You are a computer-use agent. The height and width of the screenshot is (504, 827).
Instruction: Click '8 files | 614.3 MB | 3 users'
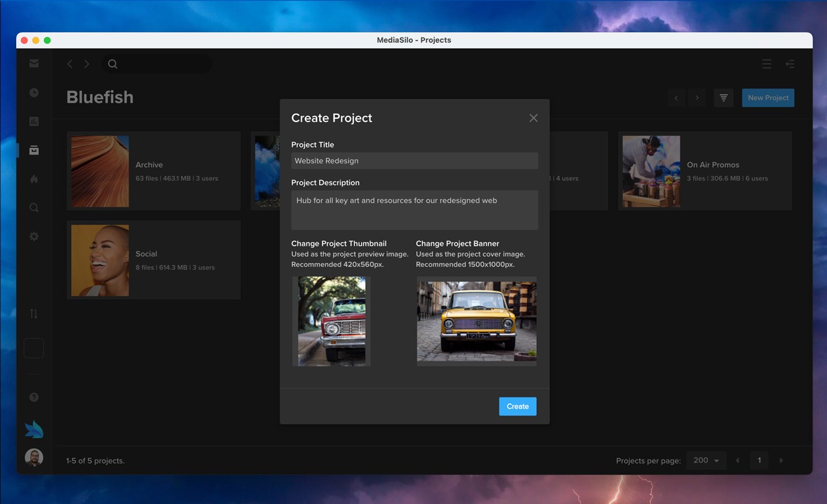(175, 268)
